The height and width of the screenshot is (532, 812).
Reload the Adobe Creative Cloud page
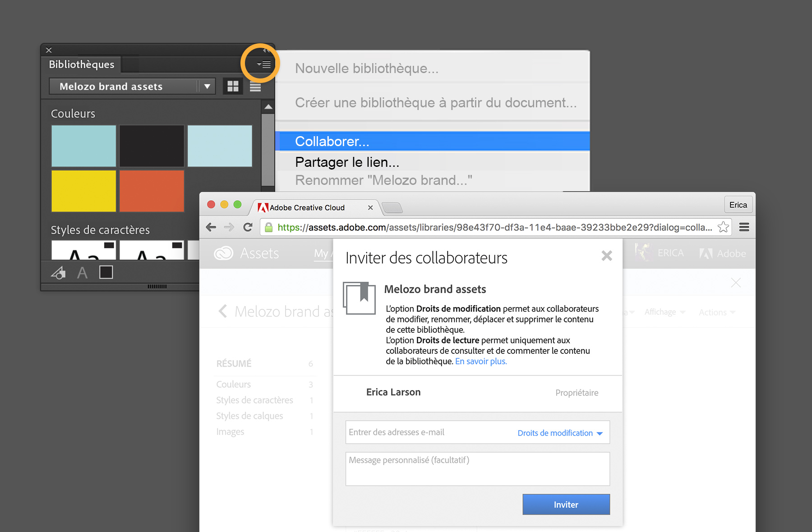coord(248,227)
